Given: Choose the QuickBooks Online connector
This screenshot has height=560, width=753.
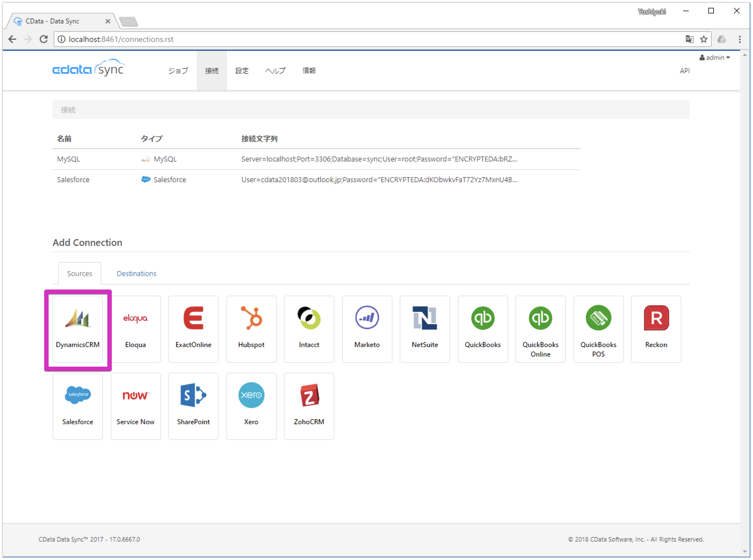Looking at the screenshot, I should pos(540,328).
